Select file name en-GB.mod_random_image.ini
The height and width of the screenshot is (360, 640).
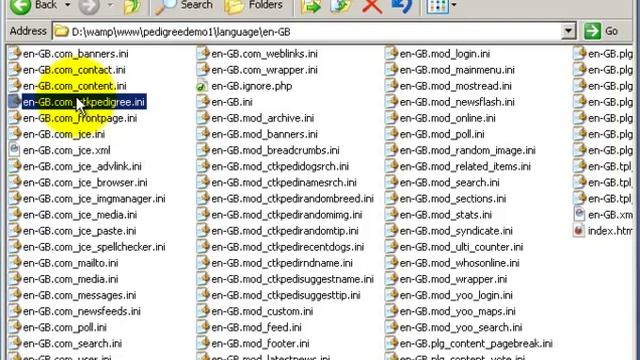click(468, 150)
